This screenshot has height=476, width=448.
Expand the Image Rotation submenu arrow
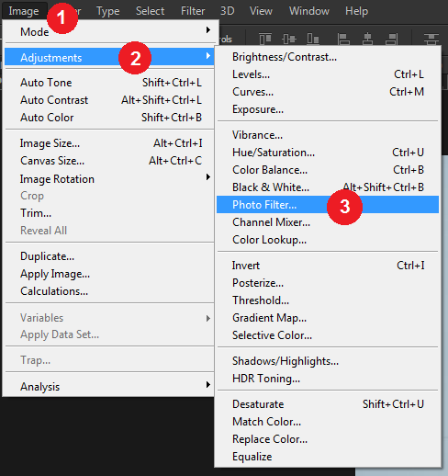pyautogui.click(x=208, y=177)
